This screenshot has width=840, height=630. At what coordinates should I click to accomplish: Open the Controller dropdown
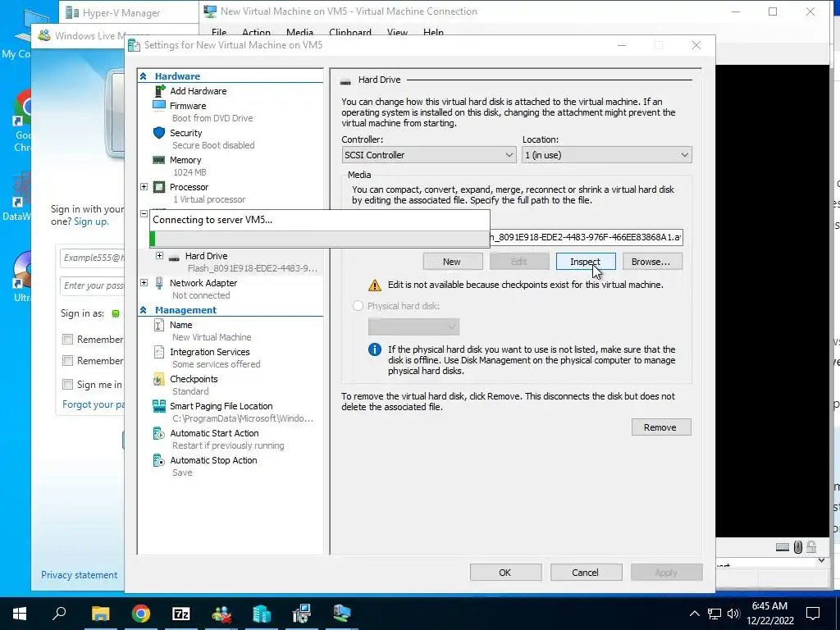click(429, 155)
